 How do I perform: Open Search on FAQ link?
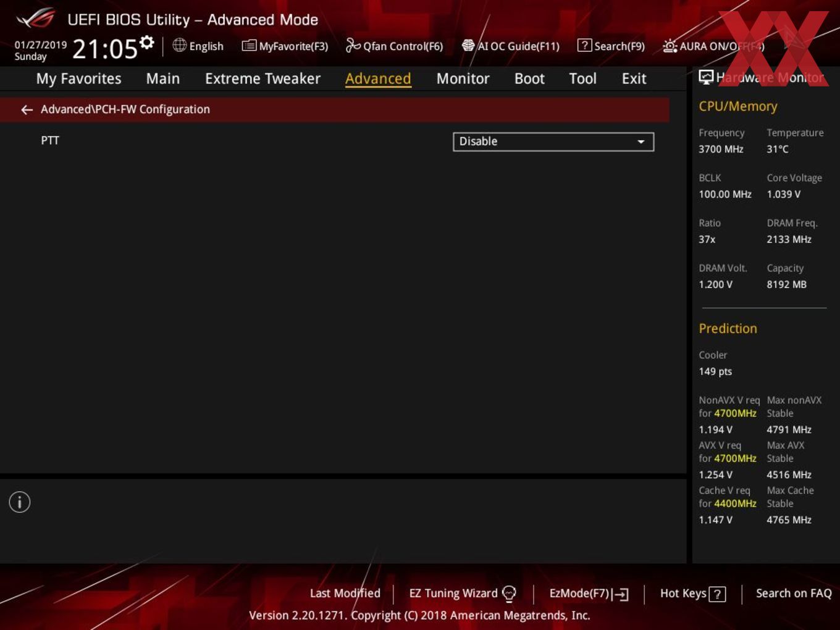point(794,593)
